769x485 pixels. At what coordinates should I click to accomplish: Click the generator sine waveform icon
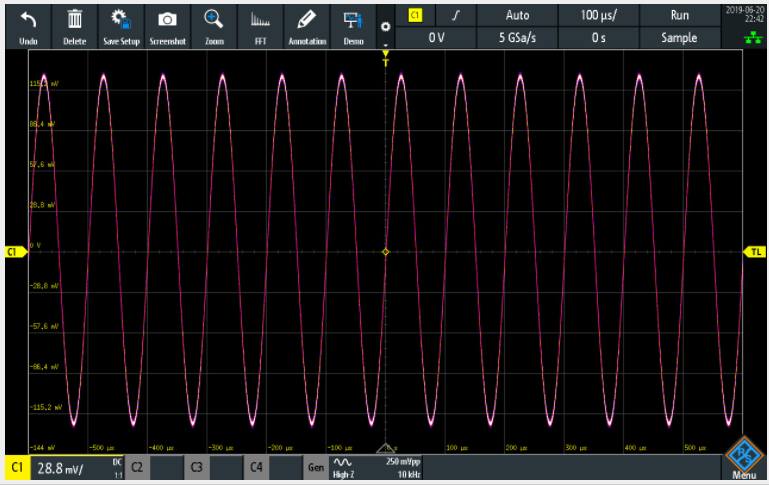click(x=342, y=462)
